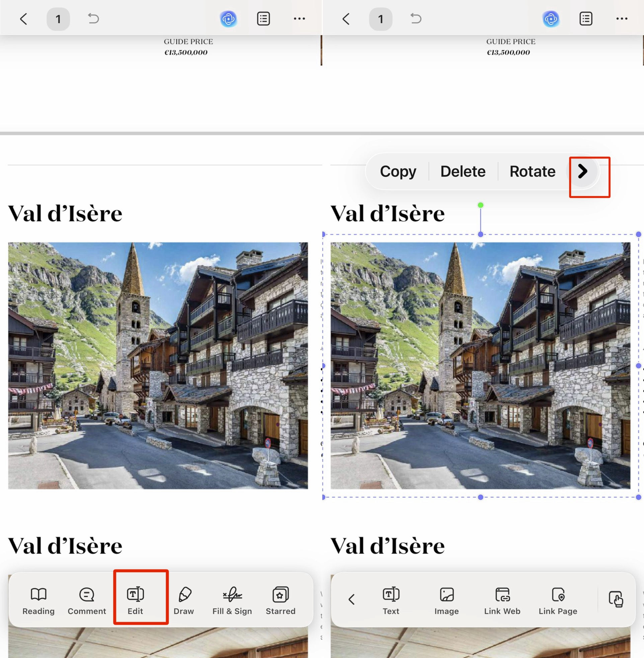Tap first Val d'Isère heading in right screen
Screen dimensions: 644x658
coord(387,213)
